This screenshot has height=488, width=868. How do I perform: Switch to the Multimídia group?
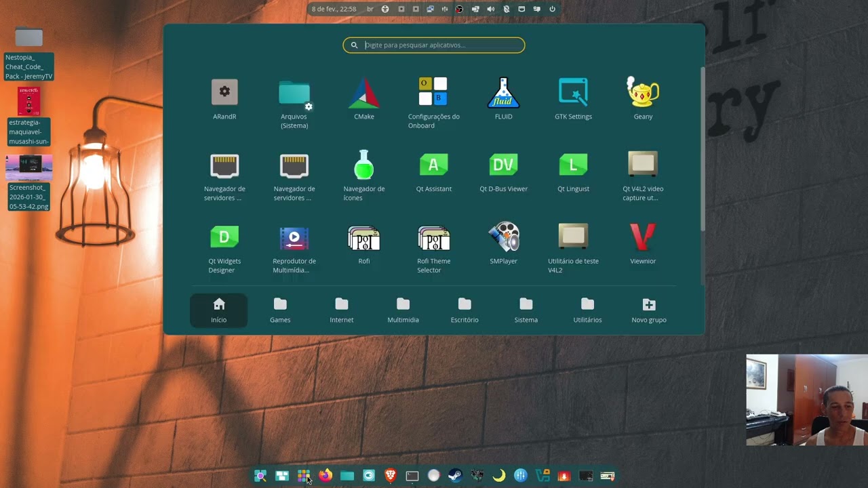pos(403,310)
